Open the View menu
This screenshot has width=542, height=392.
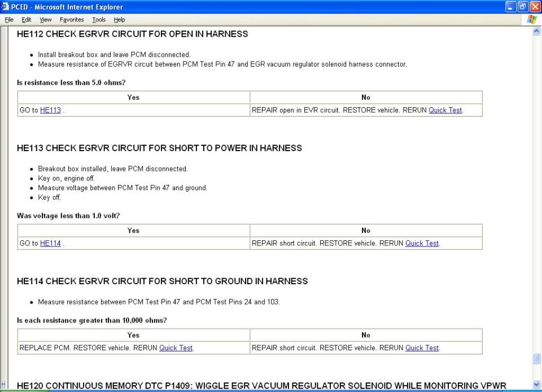coord(45,20)
